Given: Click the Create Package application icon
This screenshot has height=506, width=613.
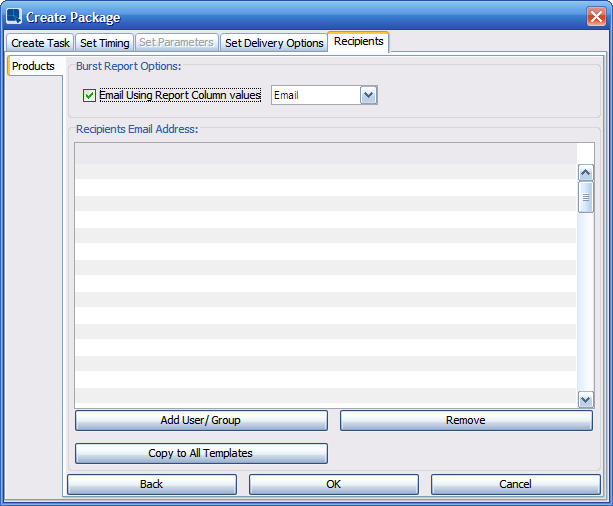Looking at the screenshot, I should (14, 16).
